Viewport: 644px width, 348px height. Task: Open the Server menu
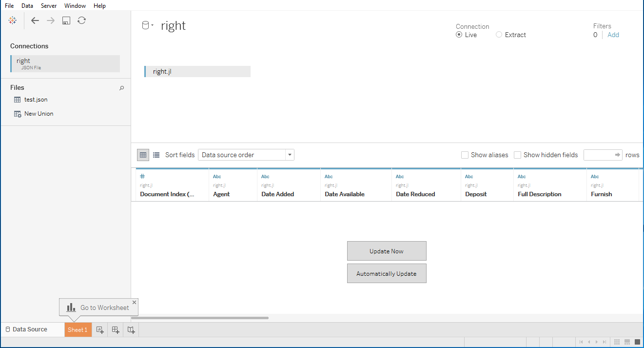(x=49, y=6)
